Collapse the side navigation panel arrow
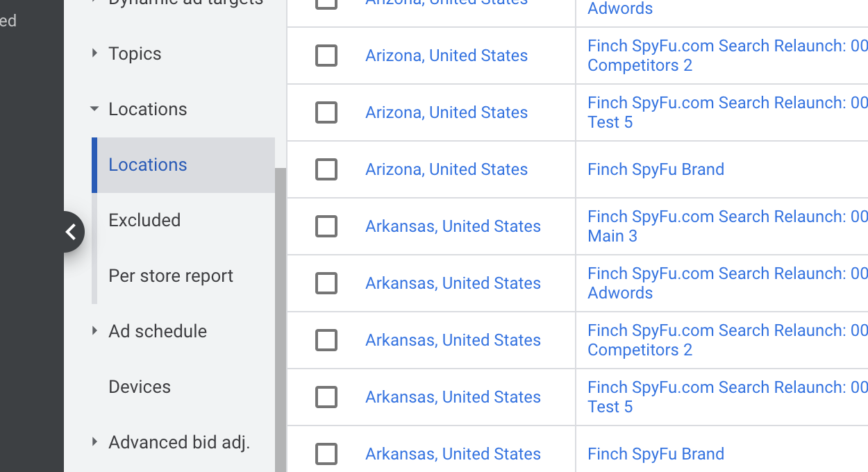 (x=72, y=232)
